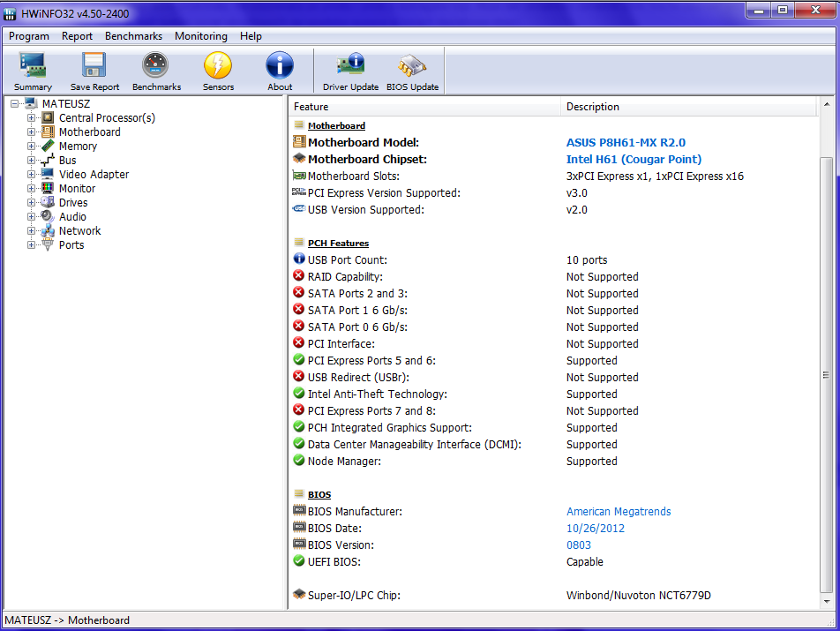Click the red X beside RAID Capability
The image size is (840, 631).
[299, 276]
